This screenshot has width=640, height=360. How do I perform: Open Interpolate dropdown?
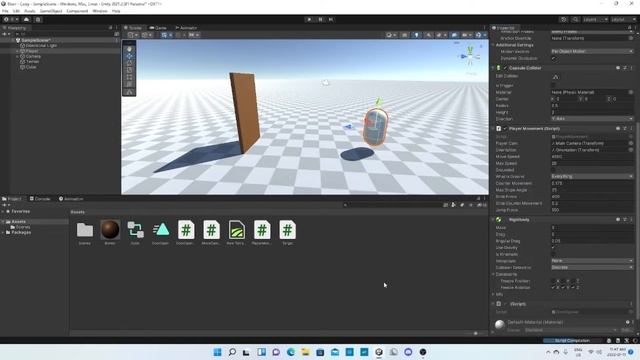click(592, 261)
